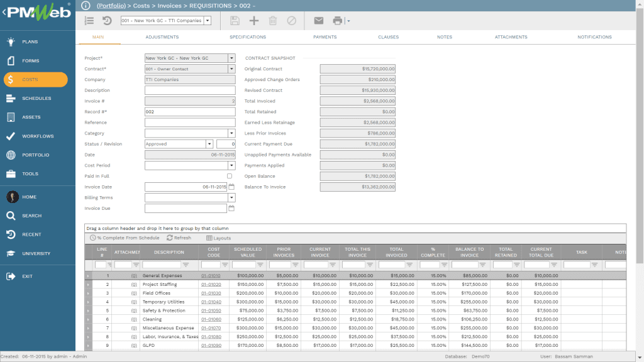644x362 pixels.
Task: Switch to the Specifications tab
Action: 248,37
